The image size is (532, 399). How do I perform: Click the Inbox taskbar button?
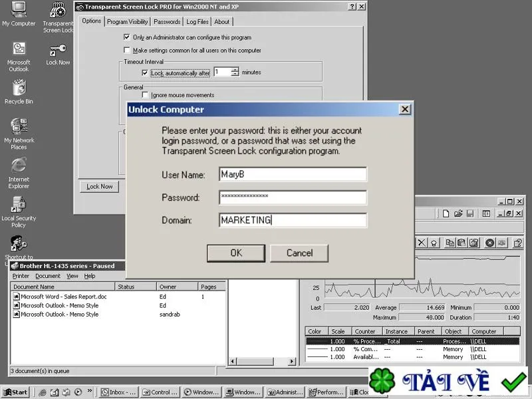[118, 392]
